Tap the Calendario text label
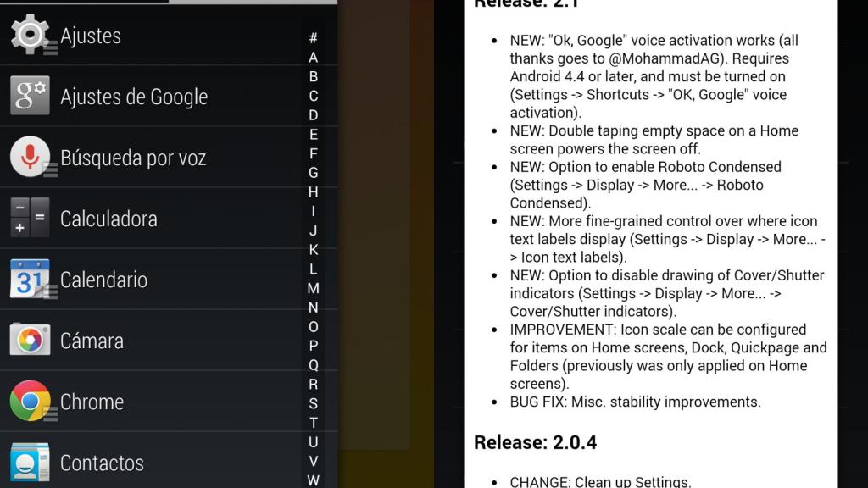Image resolution: width=868 pixels, height=488 pixels. (x=104, y=279)
